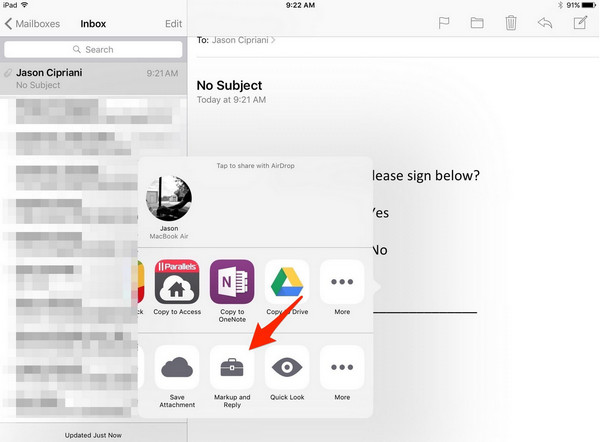The width and height of the screenshot is (600, 442).
Task: Tap the battery indicator in status bar
Action: pos(589,5)
